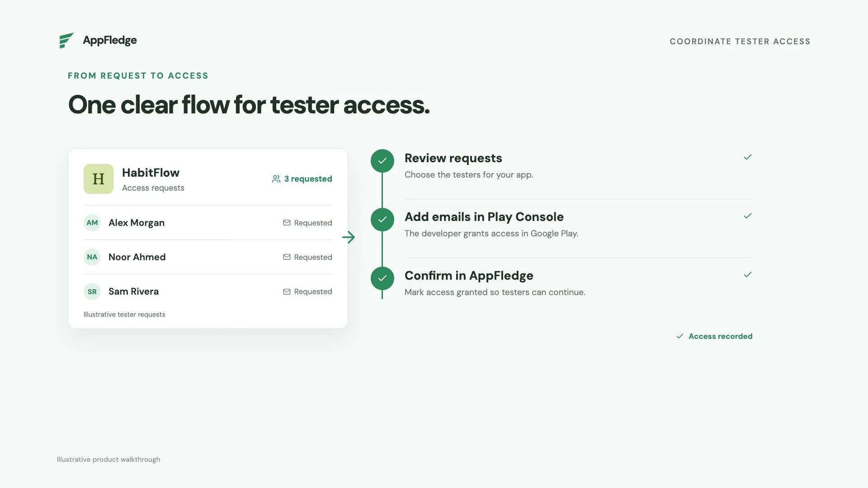Click the envelope icon in Noor Ahmed's row
Image resolution: width=868 pixels, height=488 pixels.
tap(287, 257)
